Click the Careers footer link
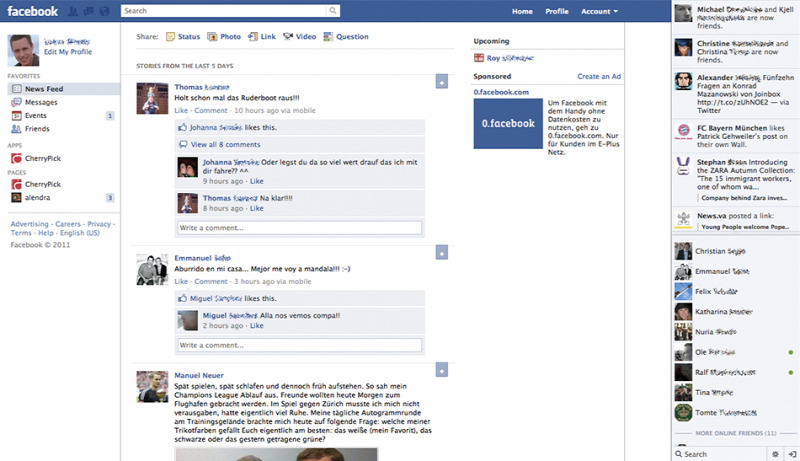 [x=68, y=224]
